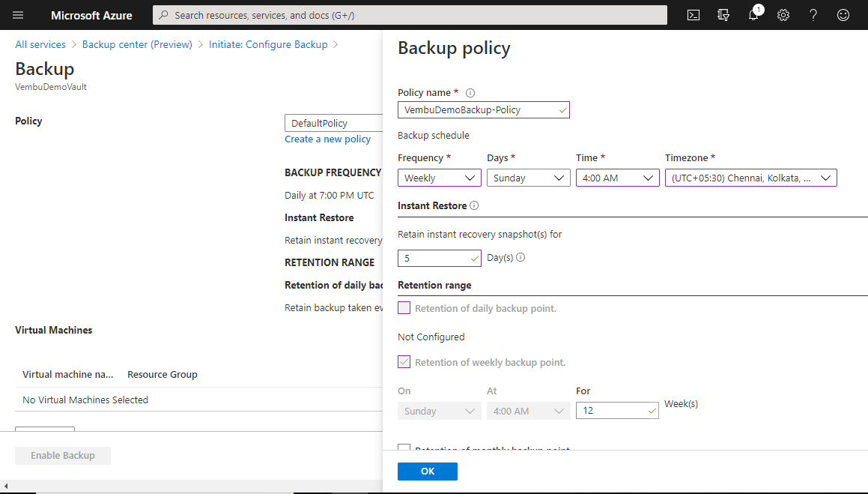
Task: Click the search magnifier icon
Action: (x=163, y=15)
